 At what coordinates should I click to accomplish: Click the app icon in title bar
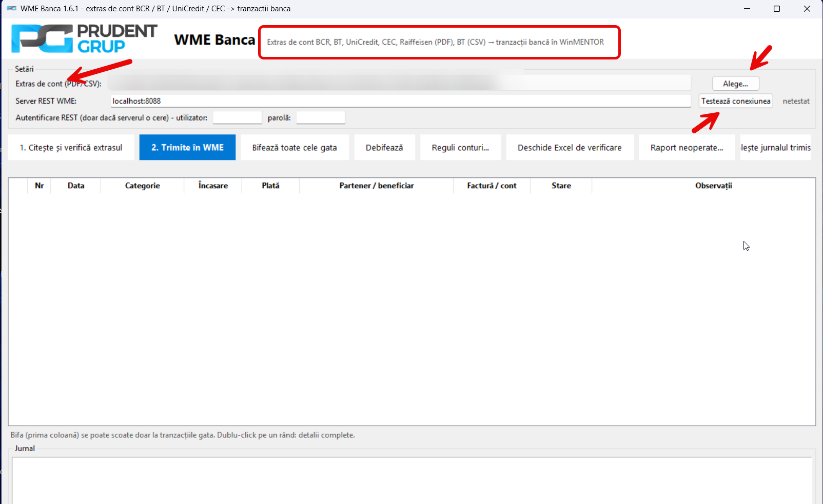(11, 9)
